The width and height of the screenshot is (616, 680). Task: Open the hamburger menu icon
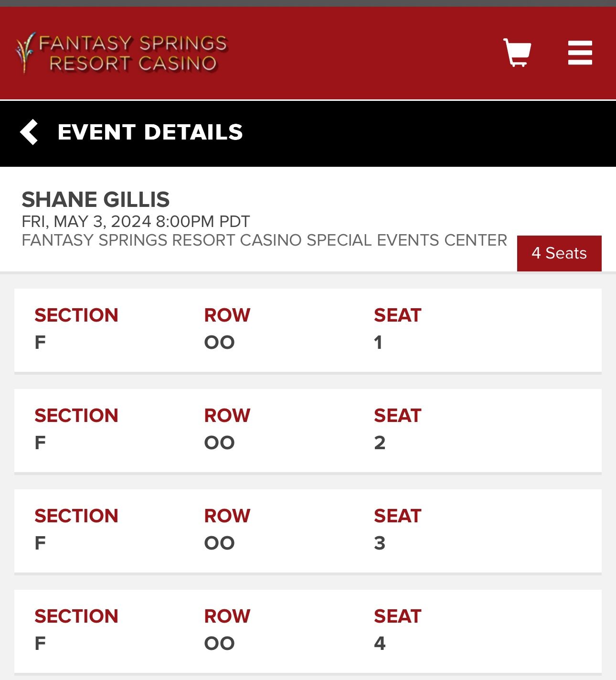point(580,53)
